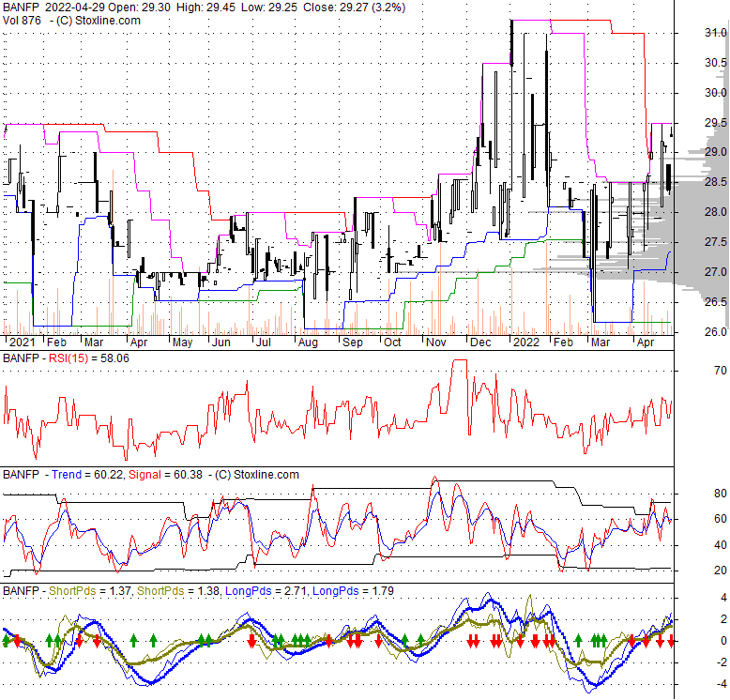Click the High: 29.45 value
Viewport: 730px width, 700px height.
click(205, 8)
